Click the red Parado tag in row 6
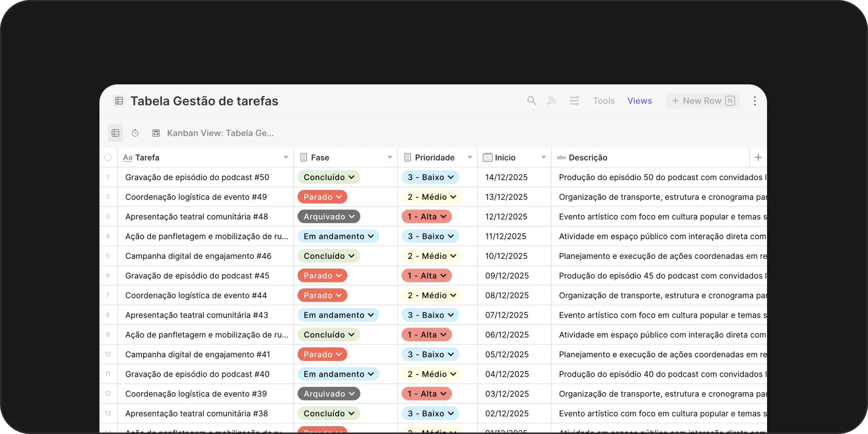This screenshot has width=868, height=434. pos(322,275)
